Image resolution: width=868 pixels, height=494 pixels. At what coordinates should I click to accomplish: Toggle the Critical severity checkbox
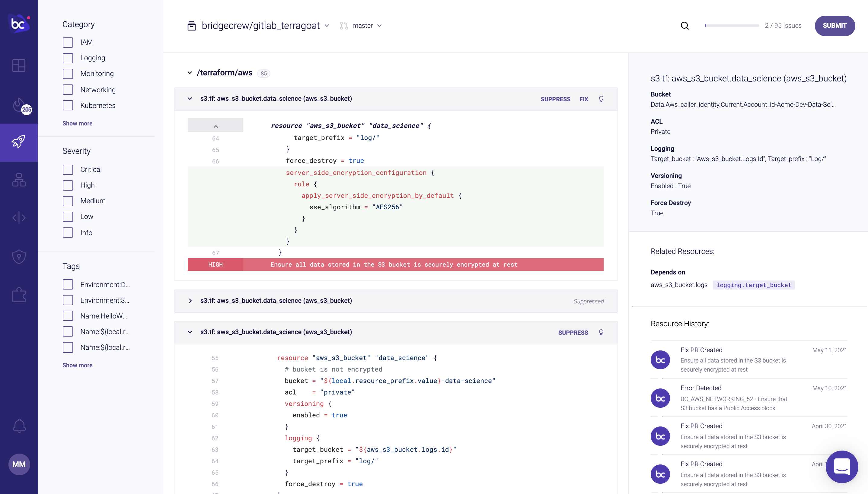click(x=68, y=169)
